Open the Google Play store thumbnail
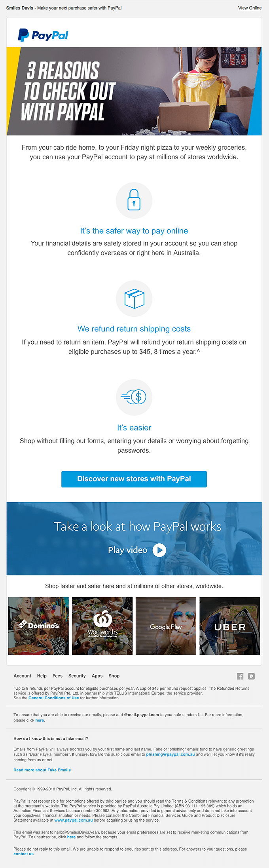This screenshot has width=269, height=868. pos(166,626)
